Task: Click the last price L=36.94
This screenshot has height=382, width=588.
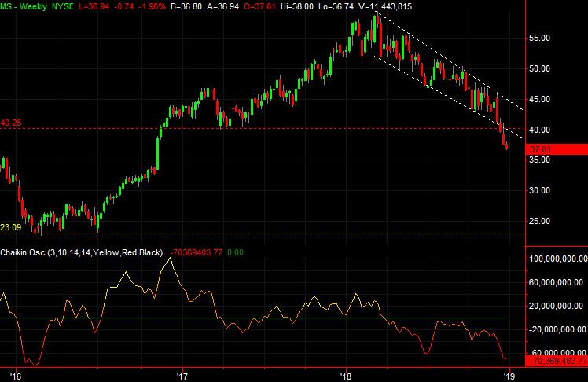Action: pos(94,6)
